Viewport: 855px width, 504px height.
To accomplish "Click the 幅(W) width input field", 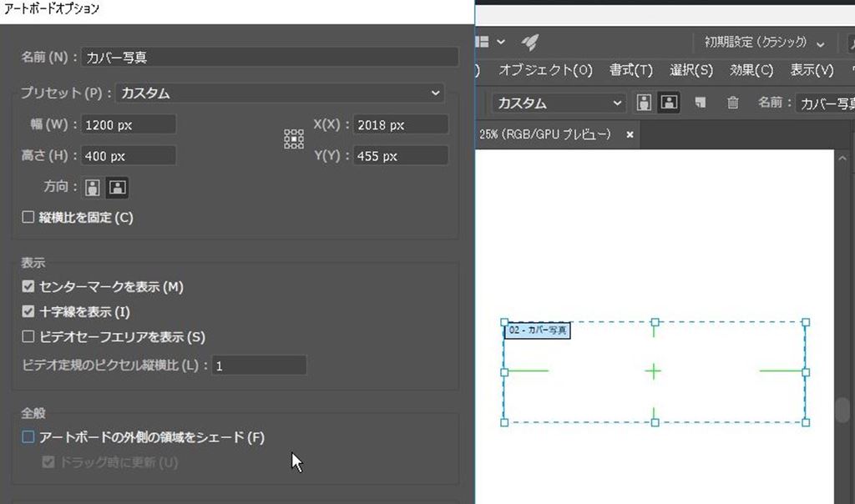I will point(129,125).
